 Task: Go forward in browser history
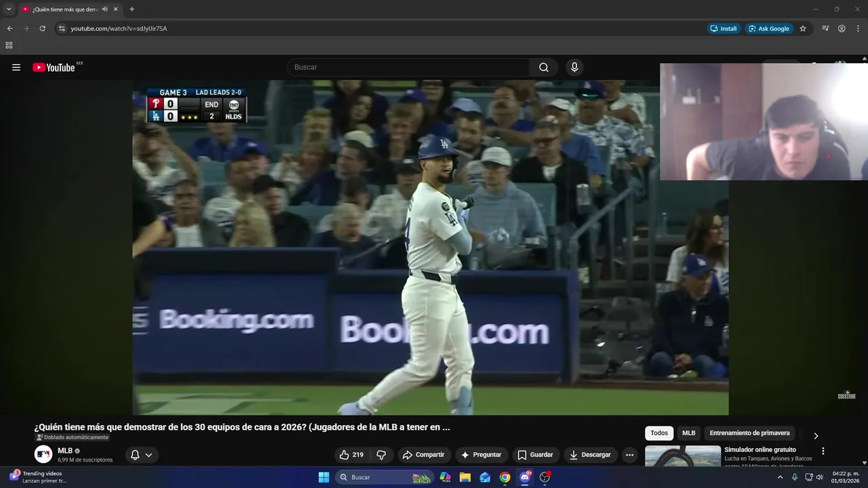click(26, 28)
